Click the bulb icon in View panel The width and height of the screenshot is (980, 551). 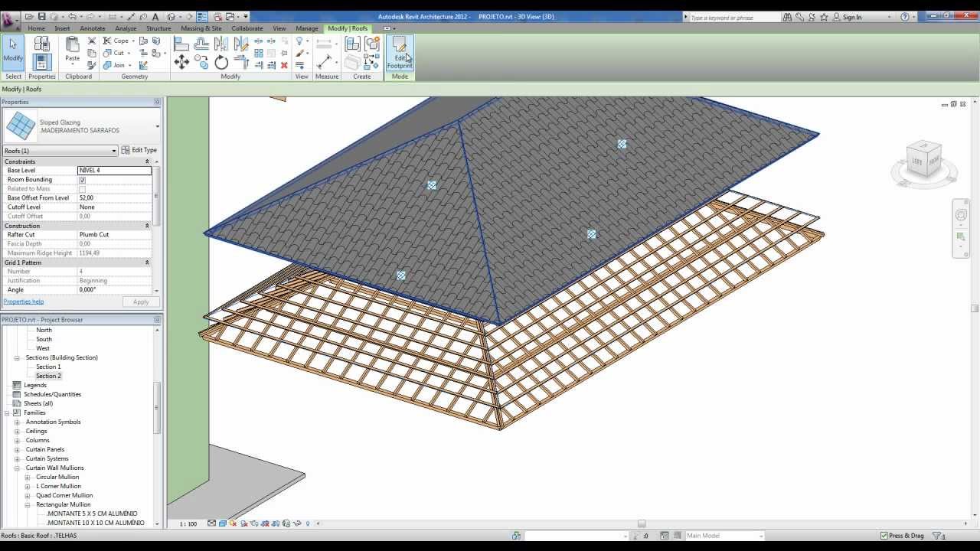pos(299,41)
